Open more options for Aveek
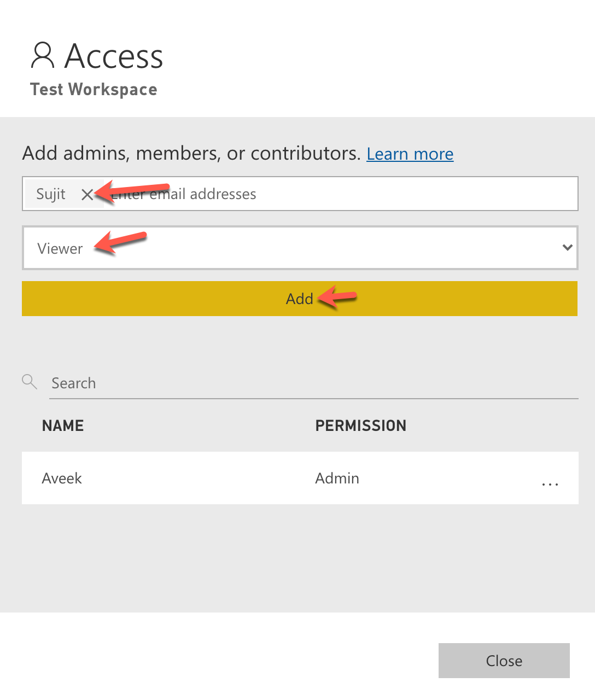The width and height of the screenshot is (595, 700). [x=550, y=484]
